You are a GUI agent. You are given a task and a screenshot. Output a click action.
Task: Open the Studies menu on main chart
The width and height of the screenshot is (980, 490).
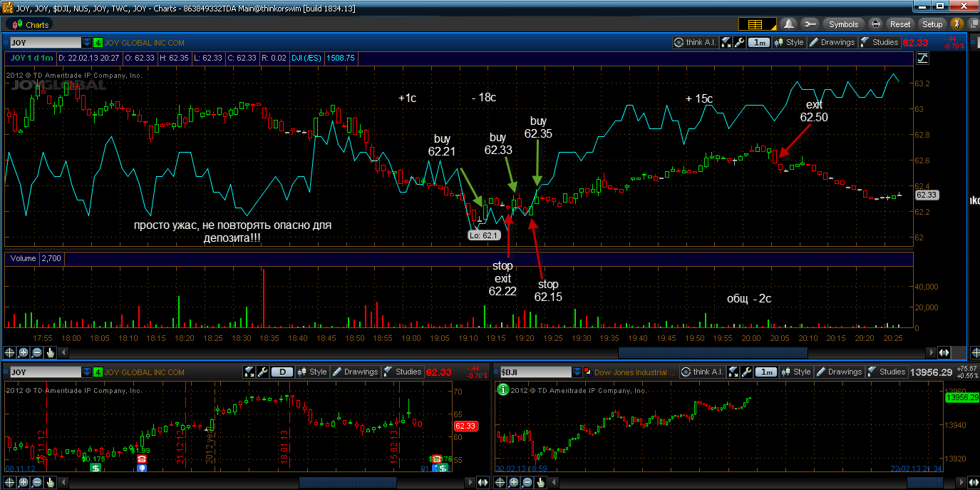click(880, 42)
